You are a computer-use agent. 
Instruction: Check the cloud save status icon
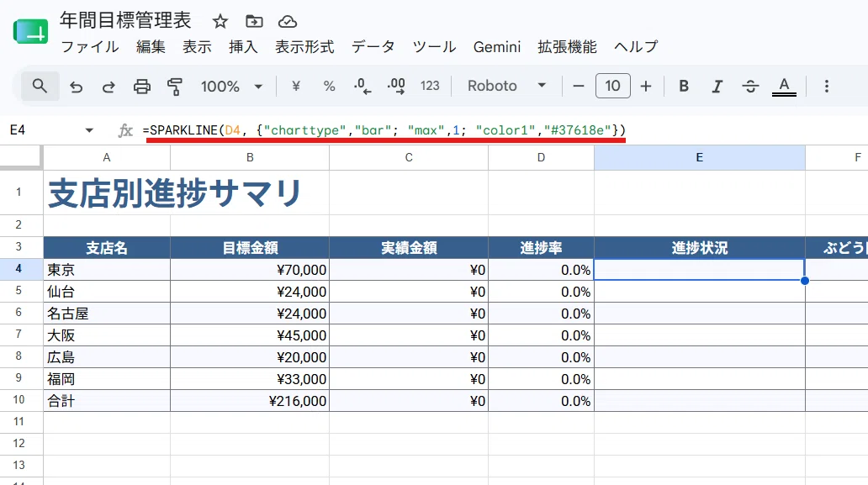tap(288, 22)
